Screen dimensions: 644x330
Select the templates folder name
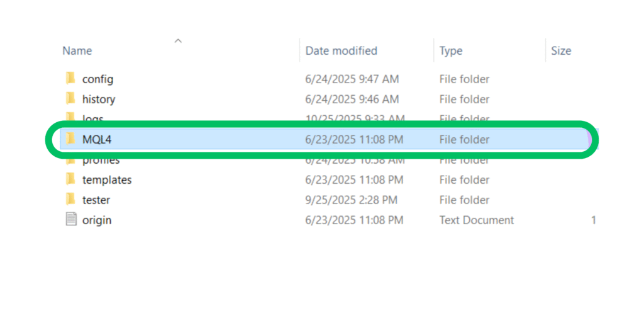coord(107,180)
